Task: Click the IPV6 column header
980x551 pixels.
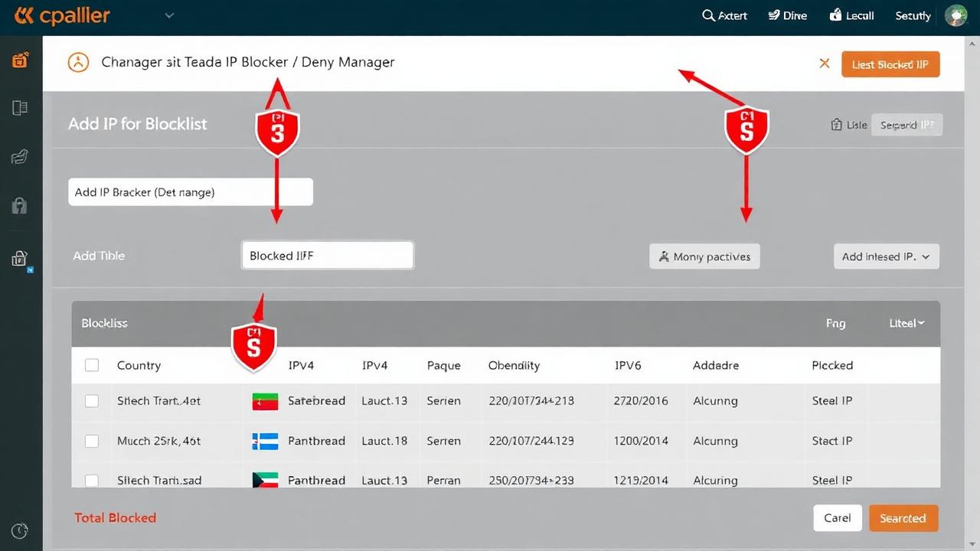Action: 627,365
